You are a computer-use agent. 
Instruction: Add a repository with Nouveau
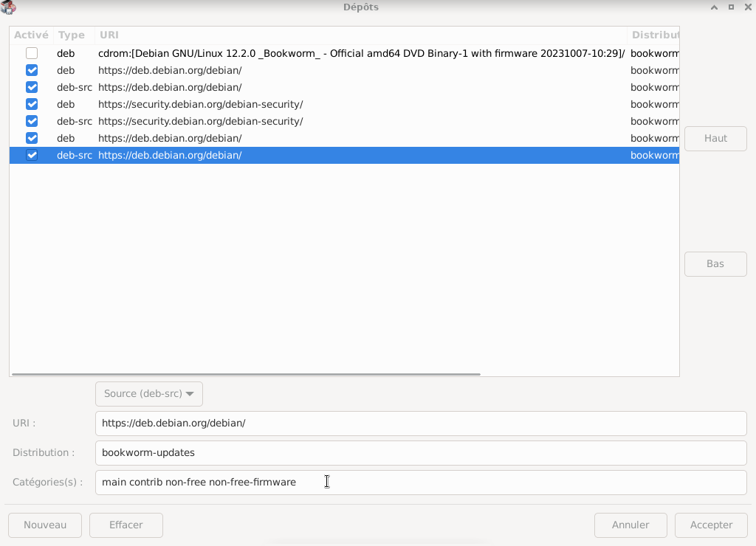[x=45, y=525]
